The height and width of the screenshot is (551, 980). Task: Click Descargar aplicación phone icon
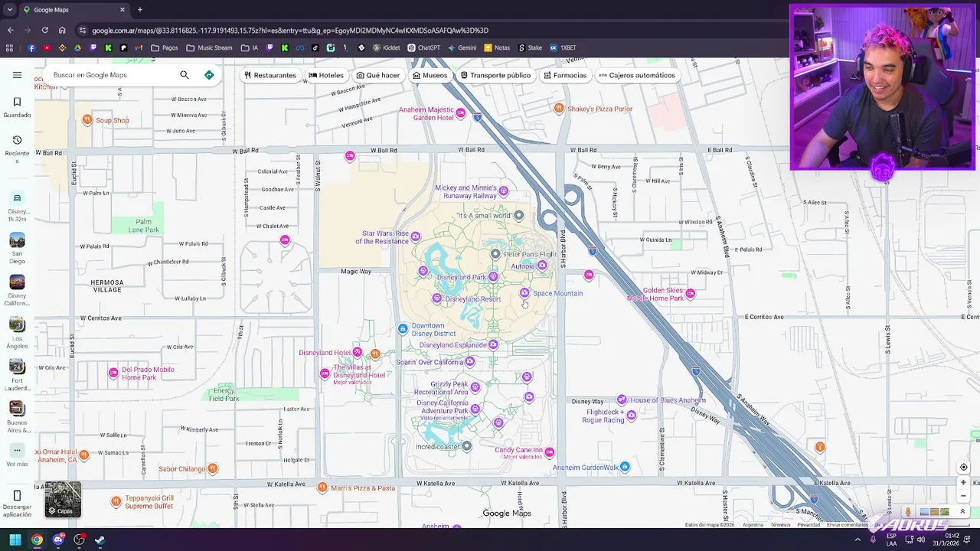point(17,496)
